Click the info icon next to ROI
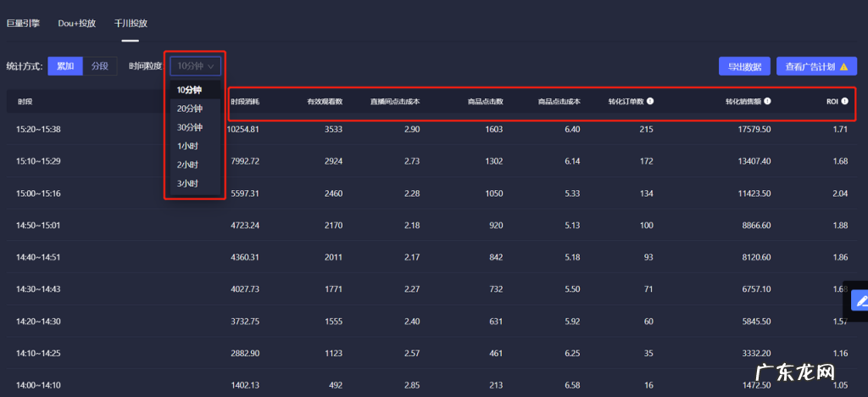The height and width of the screenshot is (397, 868). pyautogui.click(x=844, y=101)
